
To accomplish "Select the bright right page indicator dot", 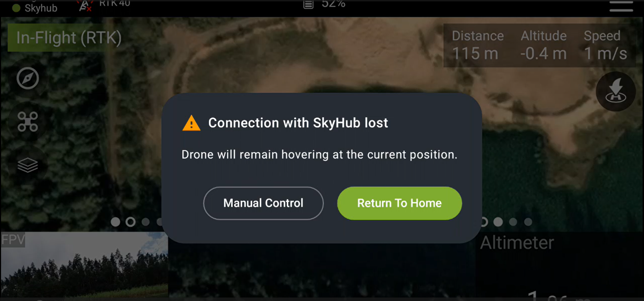I will [498, 222].
